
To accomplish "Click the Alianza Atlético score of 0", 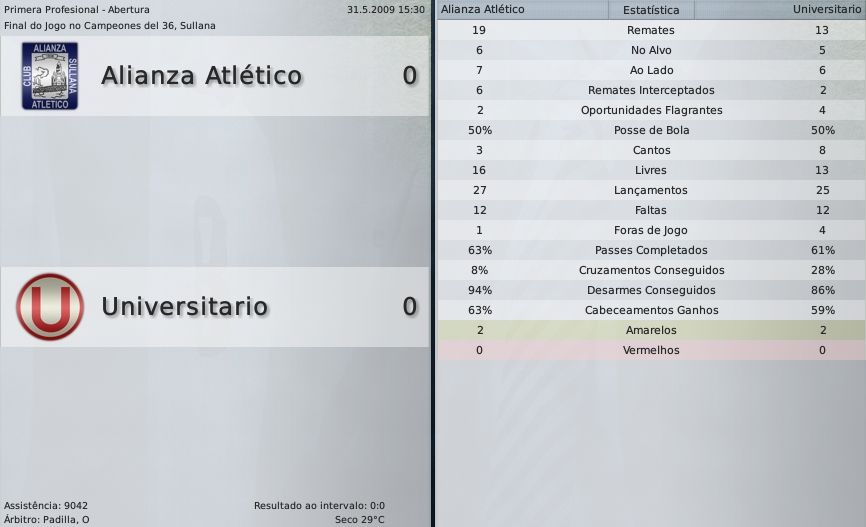I will (410, 76).
